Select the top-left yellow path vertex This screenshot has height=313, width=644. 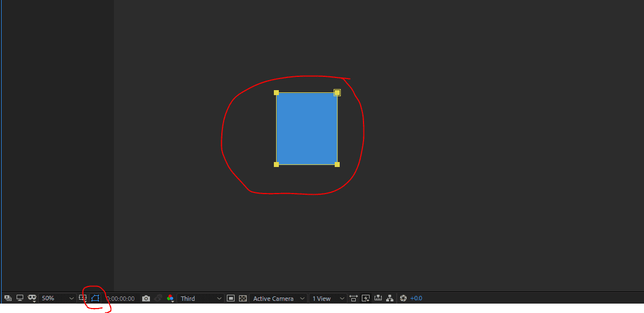[x=277, y=93]
